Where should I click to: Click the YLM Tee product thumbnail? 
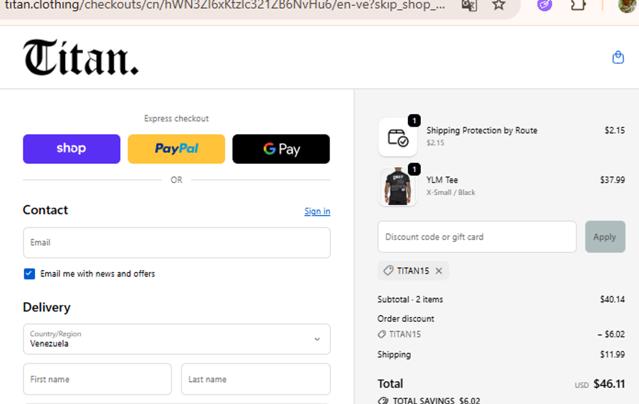click(398, 187)
